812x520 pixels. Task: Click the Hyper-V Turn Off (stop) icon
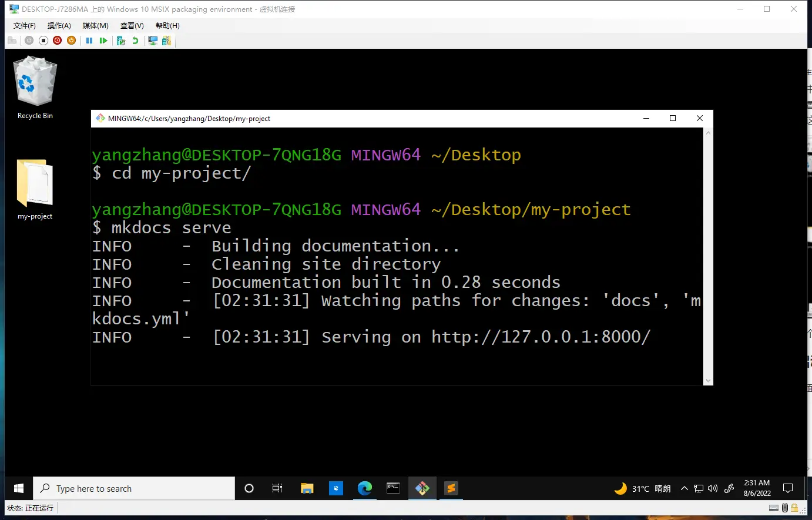click(43, 41)
